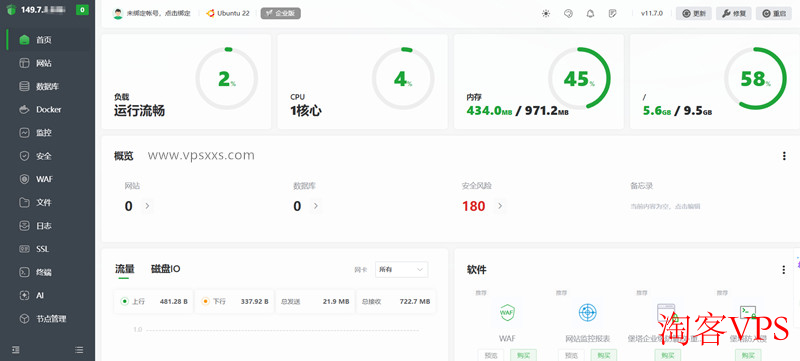800x361 pixels.
Task: Click the 更新 update button
Action: point(693,14)
